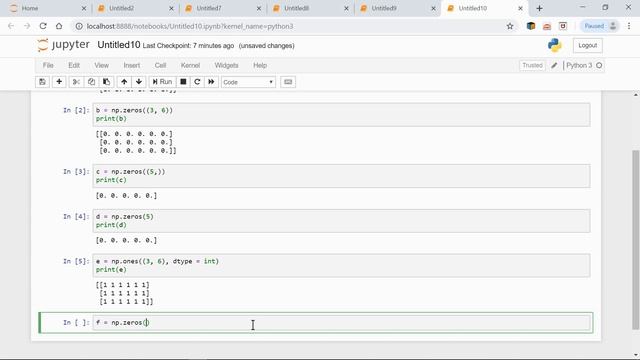Open the Edit menu
Image resolution: width=640 pixels, height=360 pixels.
(x=74, y=65)
